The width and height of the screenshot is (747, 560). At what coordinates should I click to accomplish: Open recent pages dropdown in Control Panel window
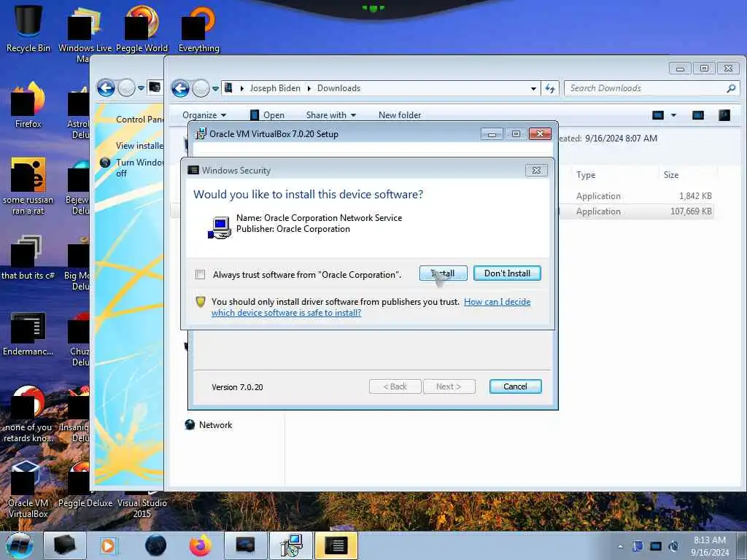coord(141,88)
